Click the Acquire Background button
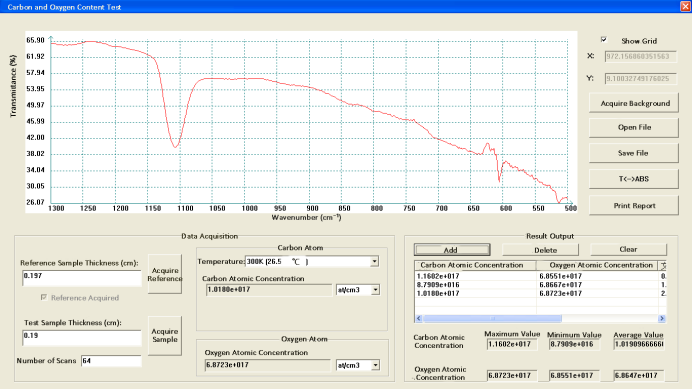The image size is (692, 389). (x=634, y=103)
